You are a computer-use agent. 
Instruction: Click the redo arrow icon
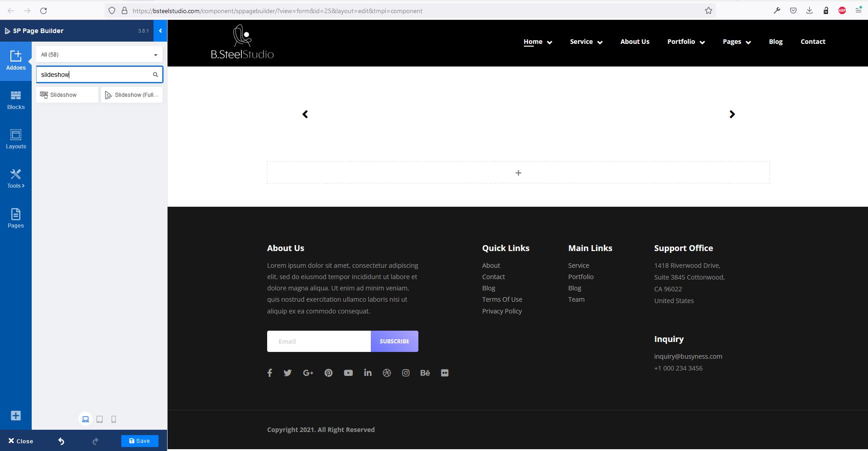(96, 441)
